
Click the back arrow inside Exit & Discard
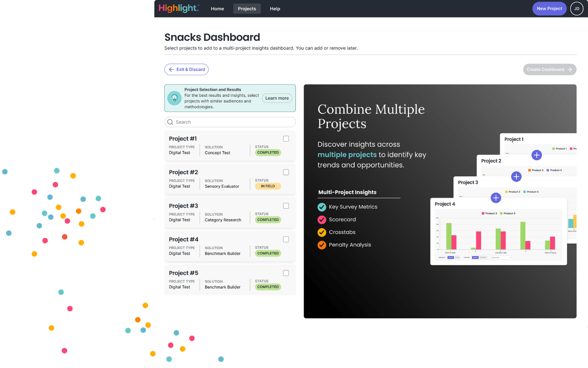(171, 69)
